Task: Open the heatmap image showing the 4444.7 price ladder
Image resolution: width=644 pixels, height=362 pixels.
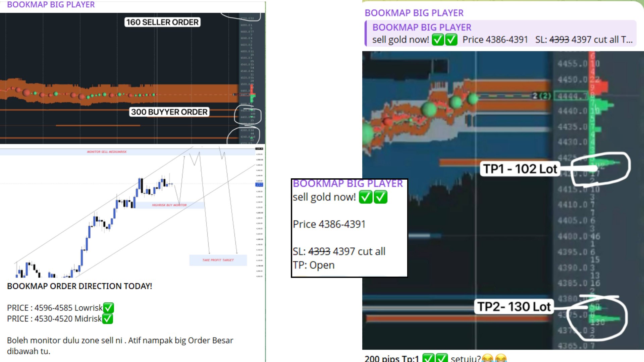Action: [x=503, y=200]
